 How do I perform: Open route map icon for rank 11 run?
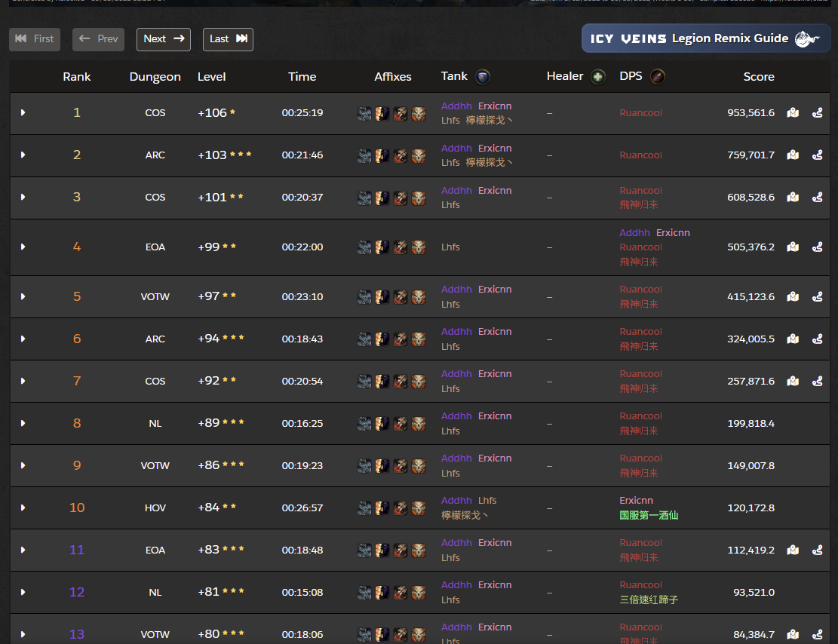coord(793,550)
